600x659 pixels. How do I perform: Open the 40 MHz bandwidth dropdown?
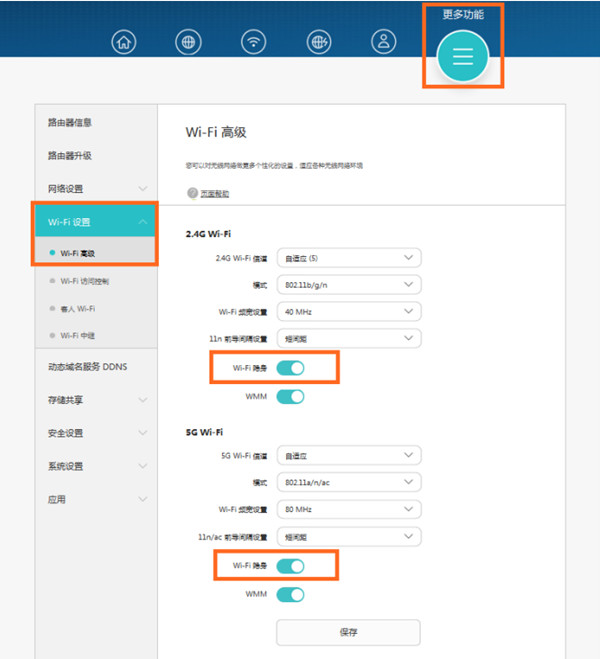[349, 311]
